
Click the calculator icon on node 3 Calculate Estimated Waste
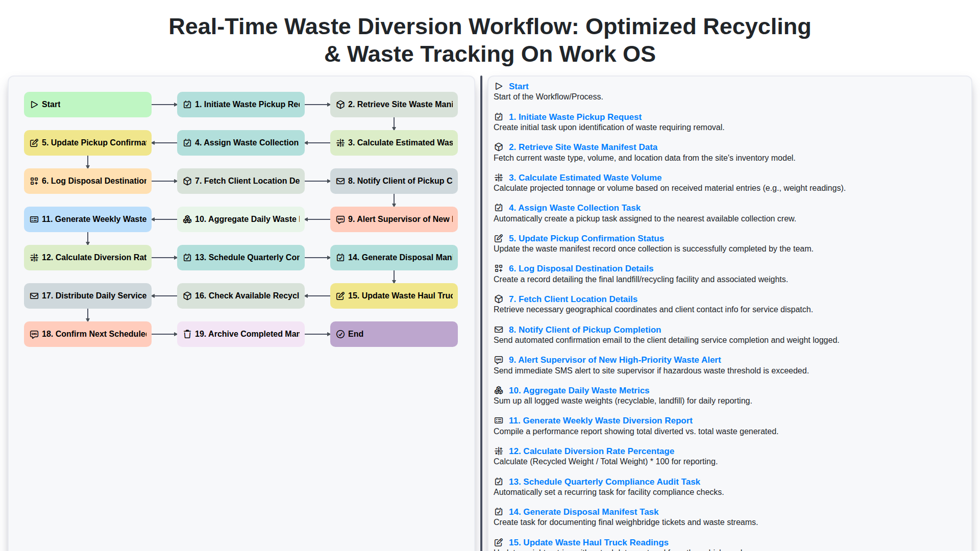pyautogui.click(x=340, y=143)
